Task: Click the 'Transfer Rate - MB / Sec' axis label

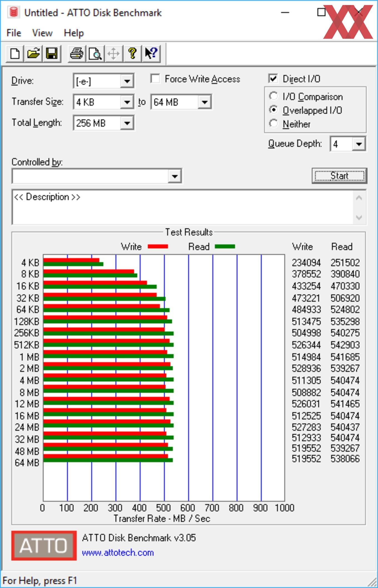Action: tap(162, 518)
